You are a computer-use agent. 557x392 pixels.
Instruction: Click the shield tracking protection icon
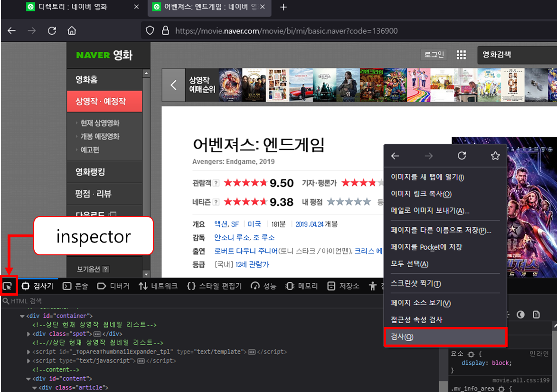tap(150, 30)
